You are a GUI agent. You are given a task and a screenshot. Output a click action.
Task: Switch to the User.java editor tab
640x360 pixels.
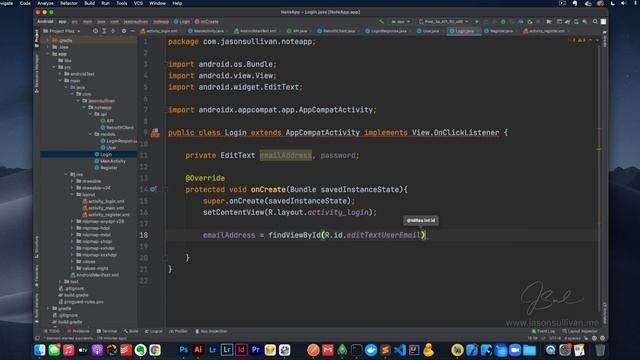click(x=429, y=31)
